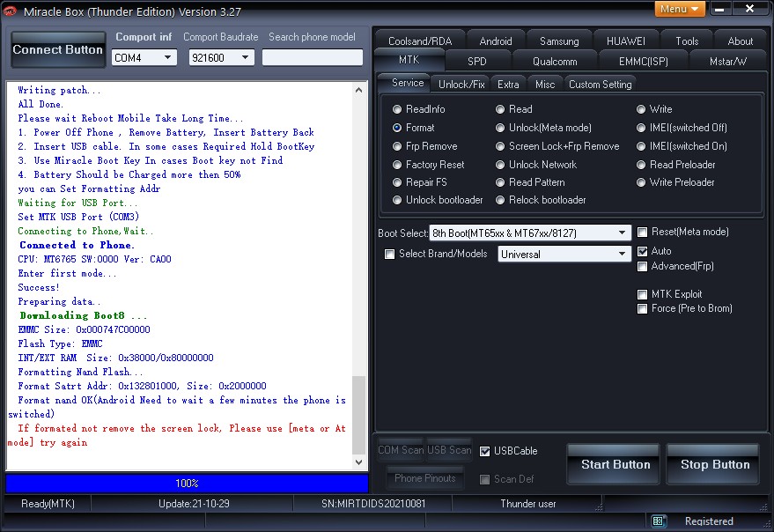This screenshot has height=532, width=774.
Task: Enable the Advanced(Frp) checkbox
Action: coord(642,266)
